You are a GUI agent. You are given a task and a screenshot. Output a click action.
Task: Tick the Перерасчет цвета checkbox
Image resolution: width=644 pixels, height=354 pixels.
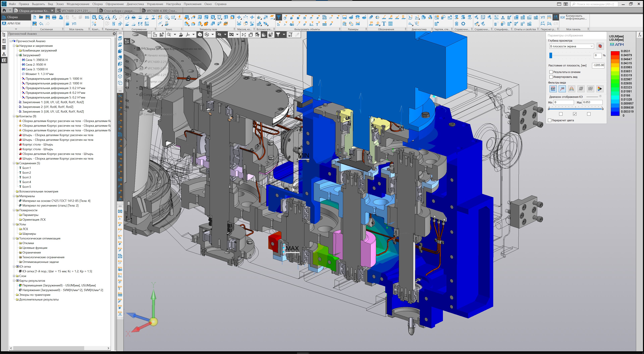tap(550, 120)
